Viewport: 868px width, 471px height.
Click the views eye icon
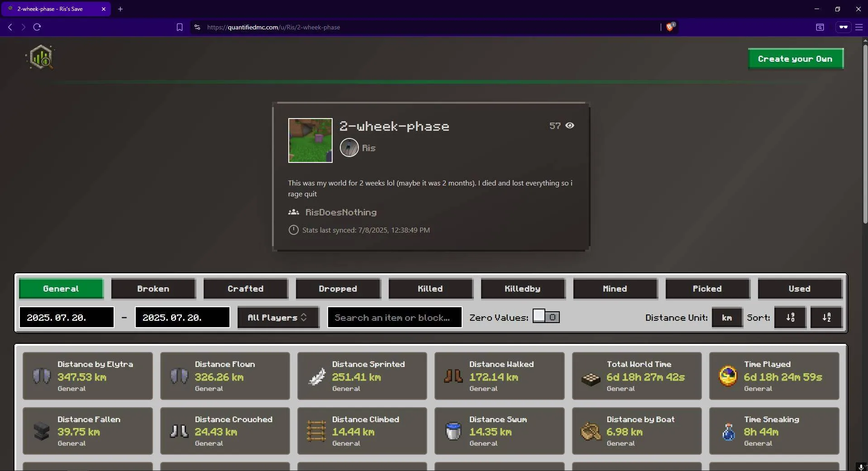click(570, 126)
